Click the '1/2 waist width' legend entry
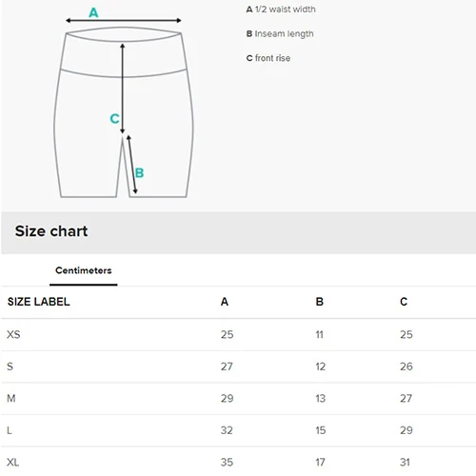This screenshot has width=476, height=476. click(281, 10)
